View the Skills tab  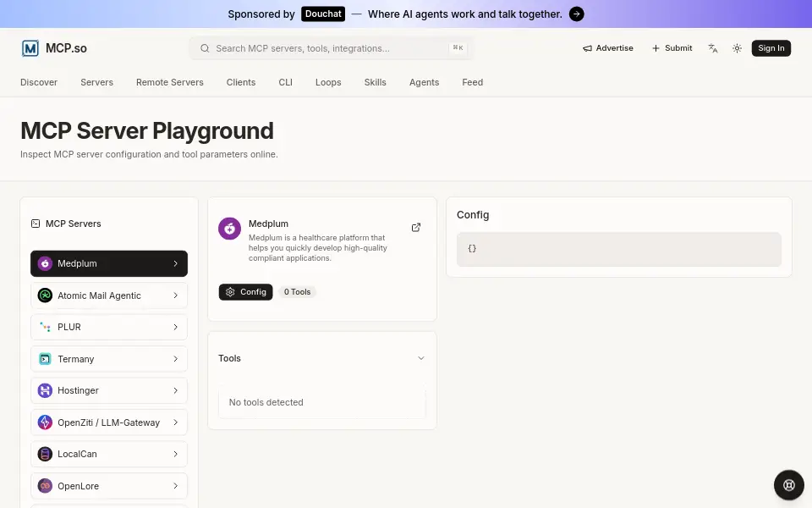pos(376,82)
